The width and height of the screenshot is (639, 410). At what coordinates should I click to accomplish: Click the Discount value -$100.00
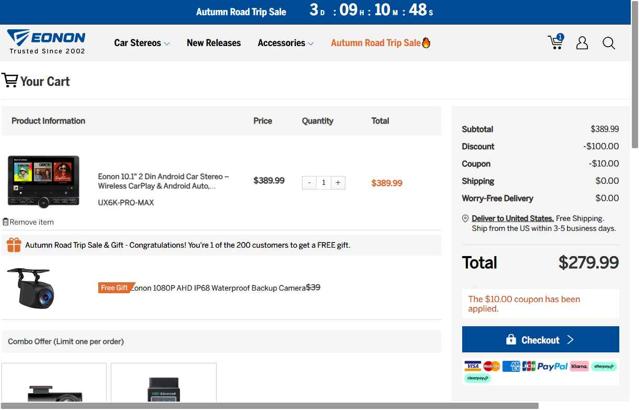coord(601,146)
